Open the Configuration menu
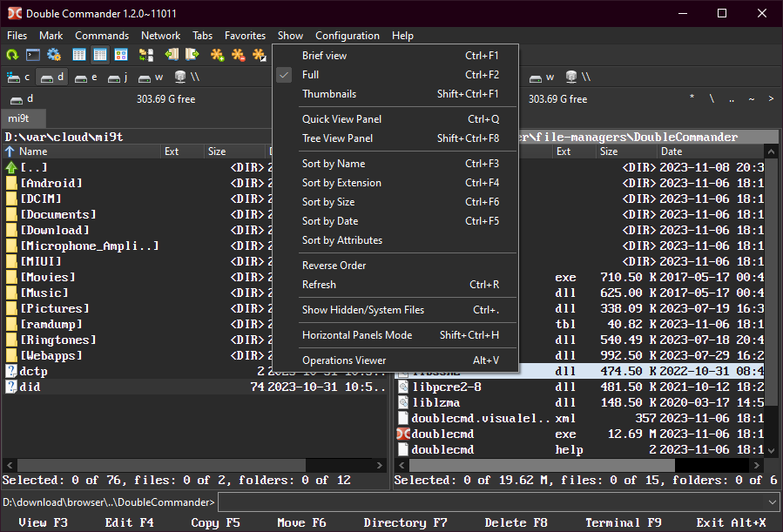Image resolution: width=783 pixels, height=532 pixels. pyautogui.click(x=347, y=36)
